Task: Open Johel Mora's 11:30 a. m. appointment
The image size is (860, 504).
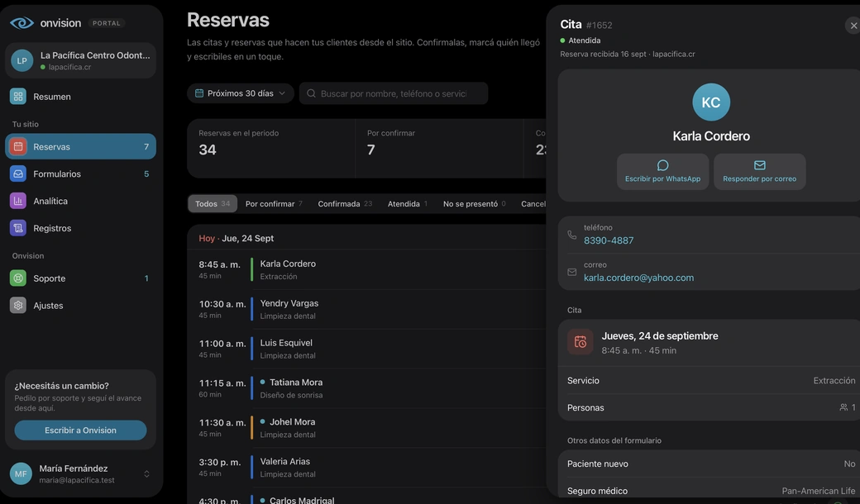Action: coord(366,427)
